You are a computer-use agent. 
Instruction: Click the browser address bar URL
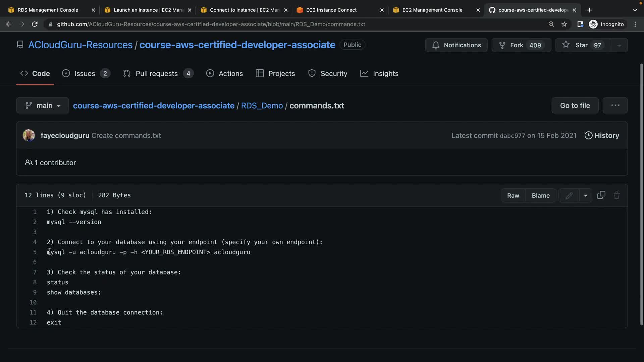pos(211,24)
